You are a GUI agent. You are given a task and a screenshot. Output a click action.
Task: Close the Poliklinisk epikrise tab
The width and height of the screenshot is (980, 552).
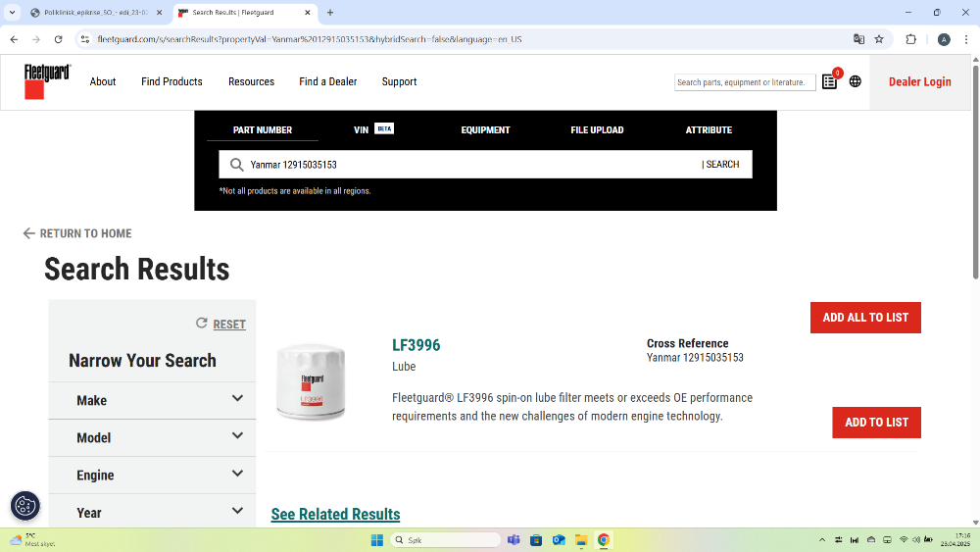[x=159, y=13]
